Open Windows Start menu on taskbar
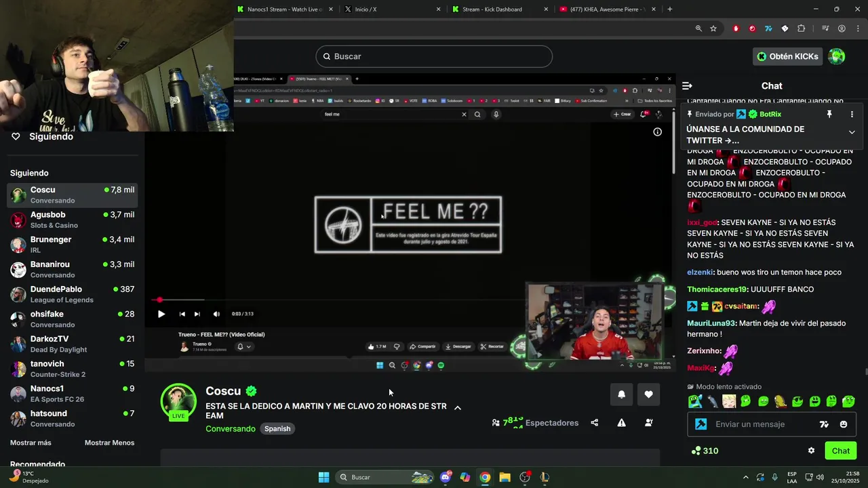The image size is (868, 488). point(323,477)
